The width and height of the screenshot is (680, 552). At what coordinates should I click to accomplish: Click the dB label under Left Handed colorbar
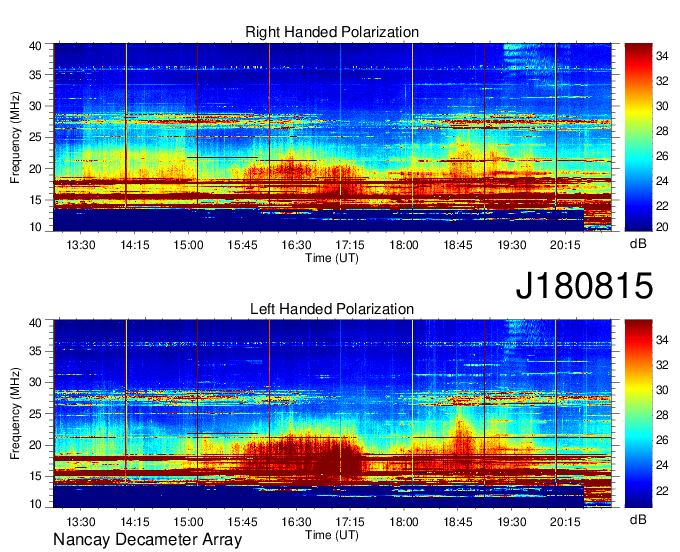[x=638, y=519]
